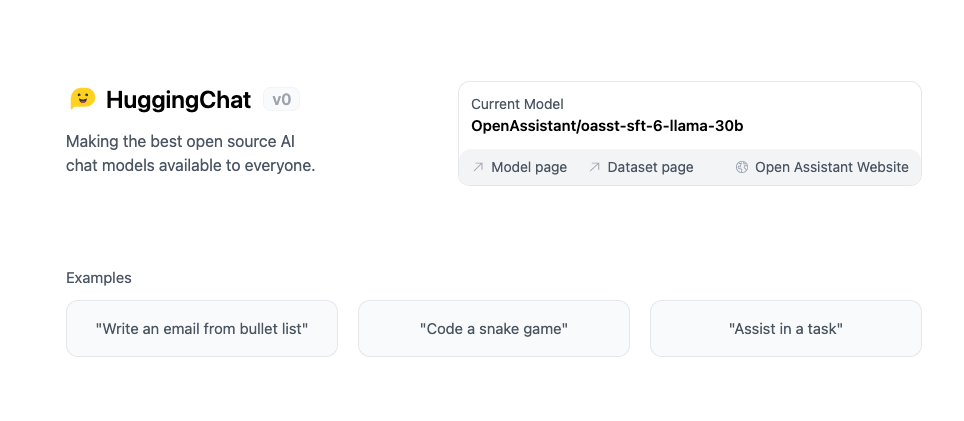This screenshot has height=421, width=964.
Task: Click the arrow icon beside Model page
Action: pos(478,167)
